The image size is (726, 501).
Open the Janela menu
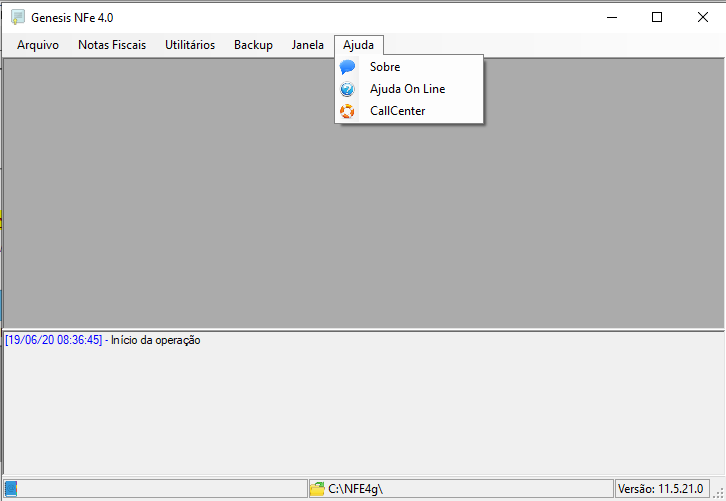click(x=307, y=45)
